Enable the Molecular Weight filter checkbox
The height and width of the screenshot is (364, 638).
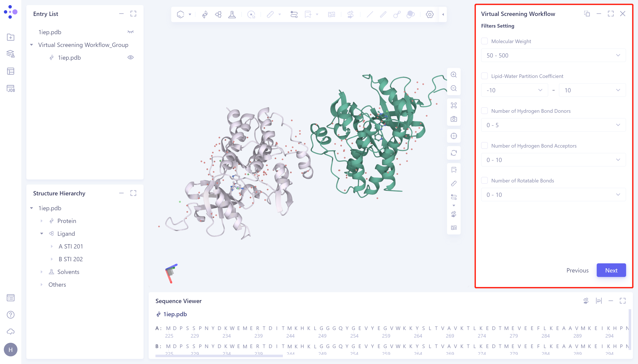pyautogui.click(x=484, y=41)
